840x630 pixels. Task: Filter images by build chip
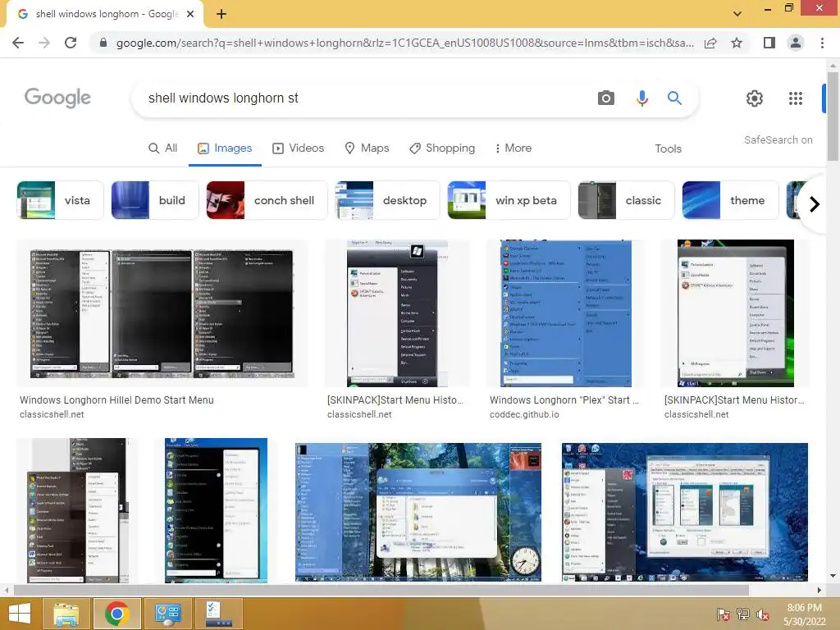pyautogui.click(x=155, y=200)
